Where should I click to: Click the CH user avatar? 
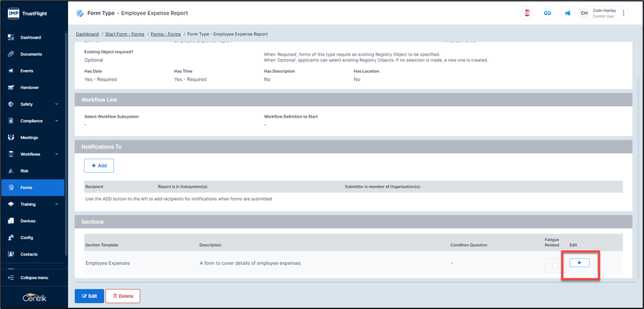click(584, 13)
